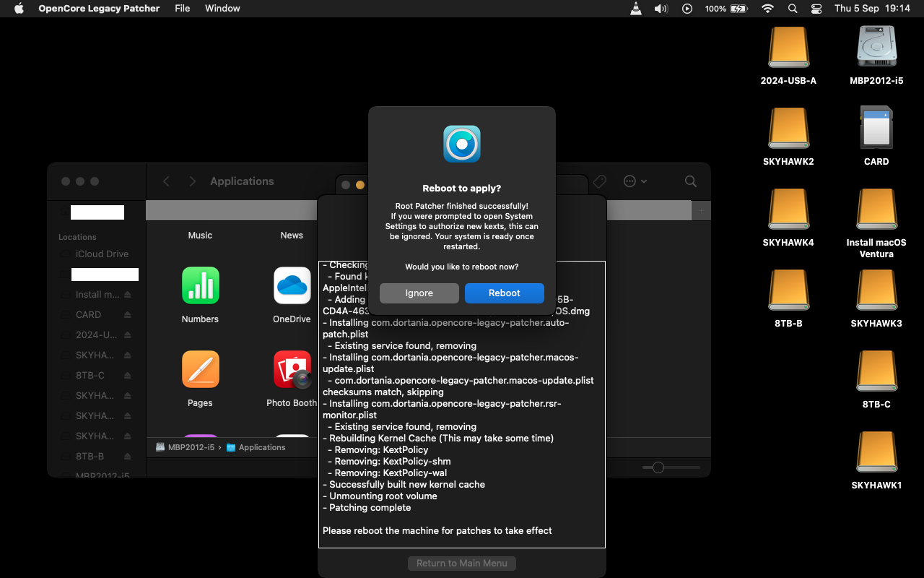The height and width of the screenshot is (578, 924).
Task: Go forward in the Finder Applications window
Action: coord(192,181)
